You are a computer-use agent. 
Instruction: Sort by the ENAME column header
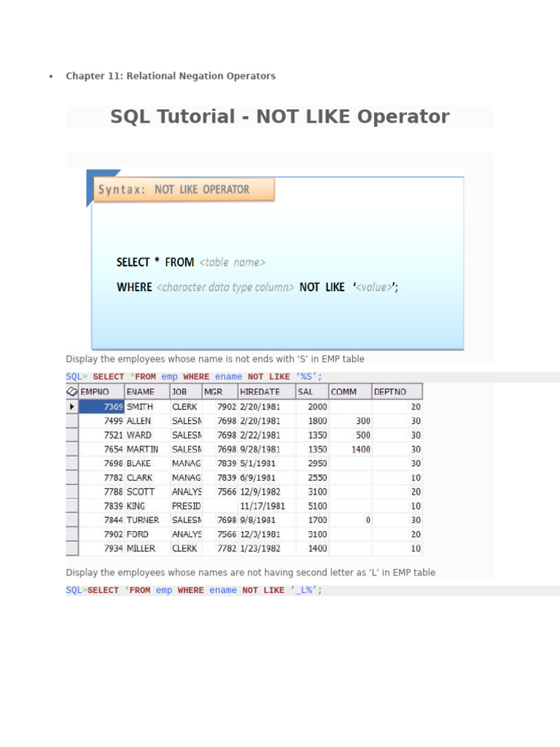coord(146,392)
